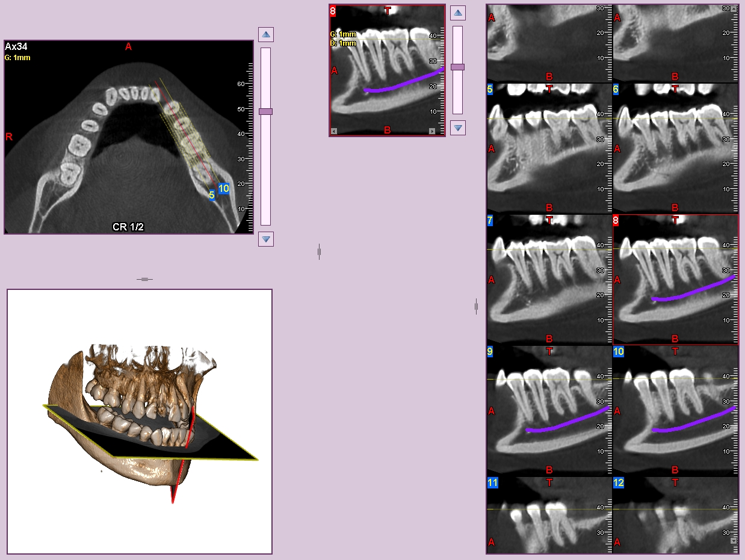Click the small left arrow inside the slice 8 preview

click(x=335, y=131)
